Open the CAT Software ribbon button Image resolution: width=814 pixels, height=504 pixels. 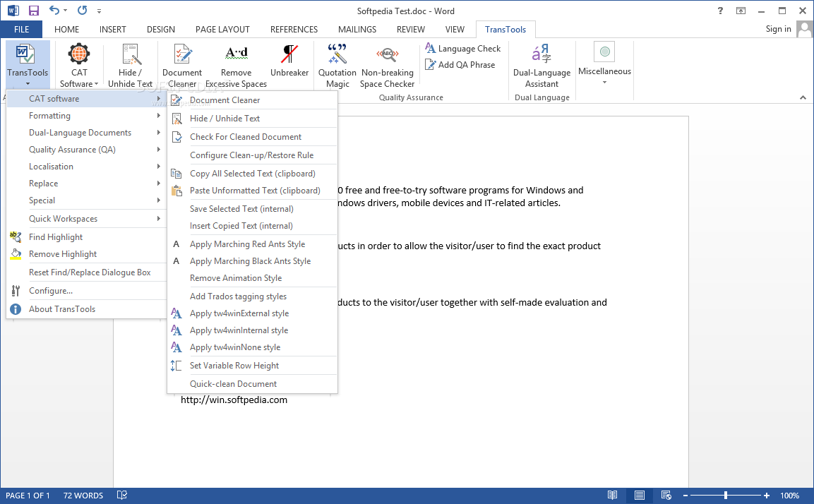click(x=79, y=66)
